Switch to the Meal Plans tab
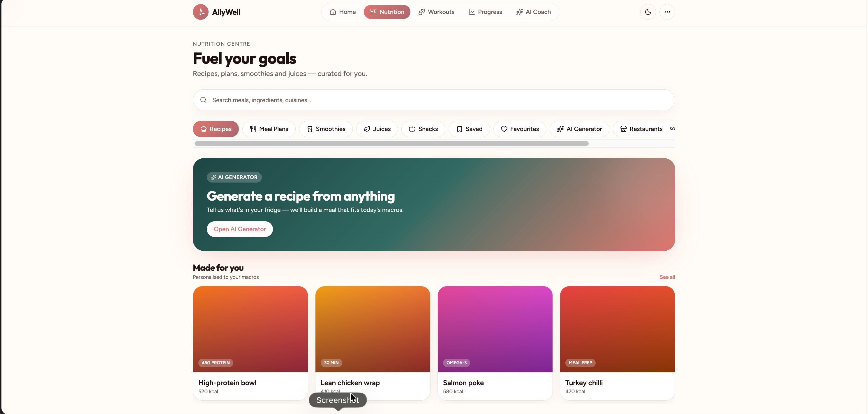Image resolution: width=868 pixels, height=414 pixels. [269, 129]
